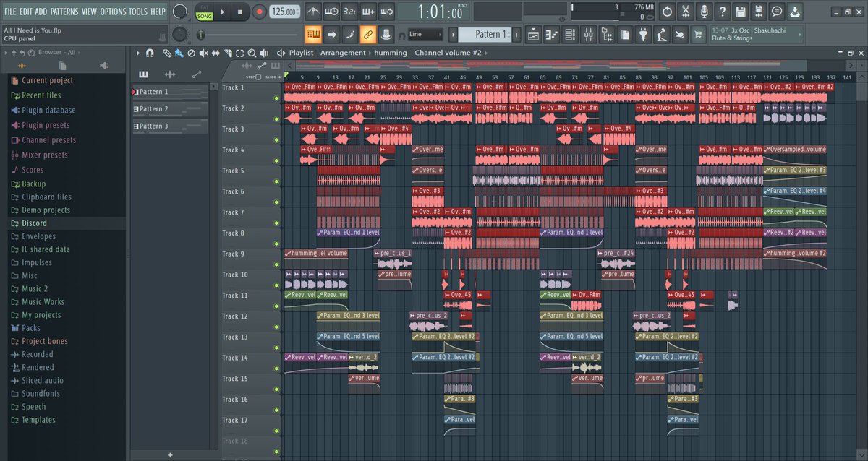Screen dimensions: 868x461
Task: Mute Track 14 with its green light
Action: point(276,369)
